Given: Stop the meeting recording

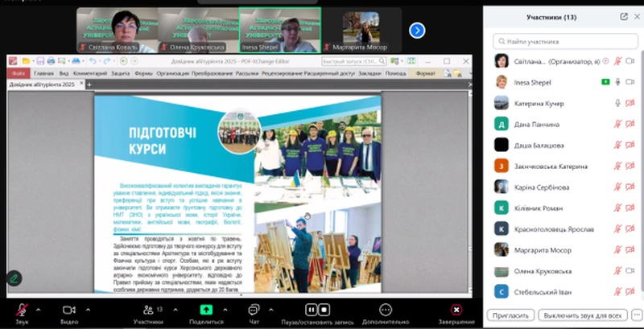Looking at the screenshot, I should tap(324, 310).
